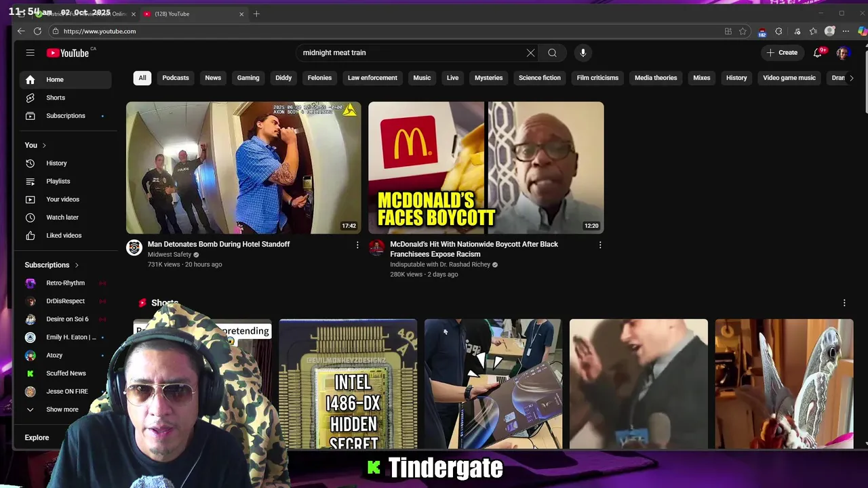Open options for the hotel standoff video
868x488 pixels.
[x=357, y=245]
